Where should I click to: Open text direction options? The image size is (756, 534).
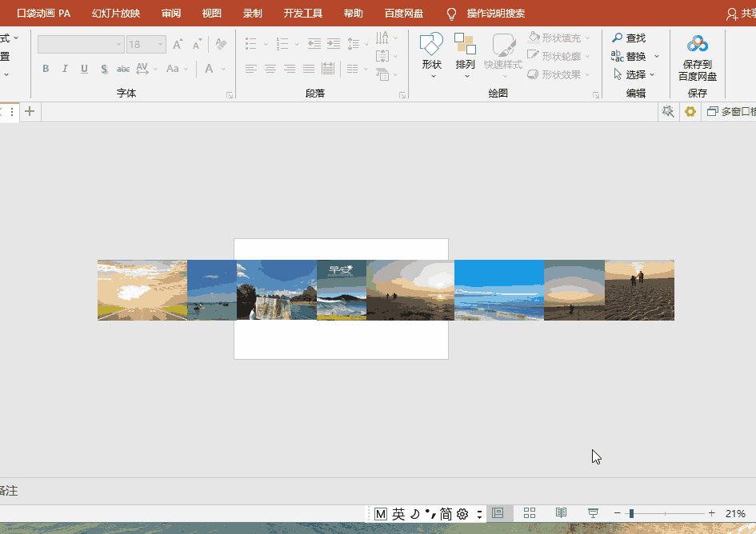point(386,38)
